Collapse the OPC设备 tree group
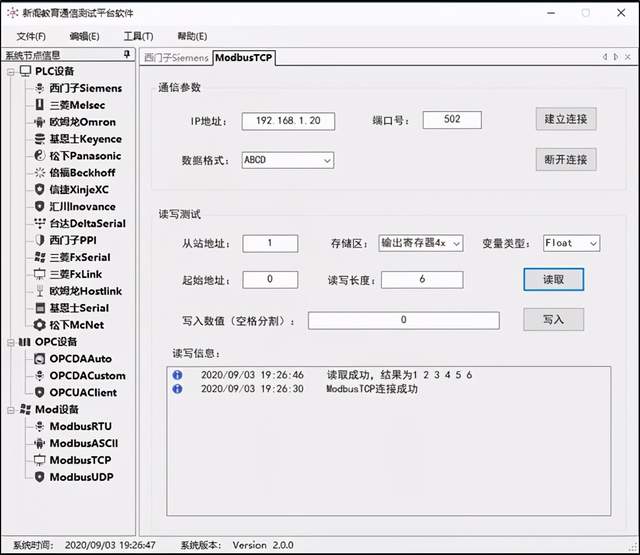This screenshot has height=555, width=640. click(10, 342)
